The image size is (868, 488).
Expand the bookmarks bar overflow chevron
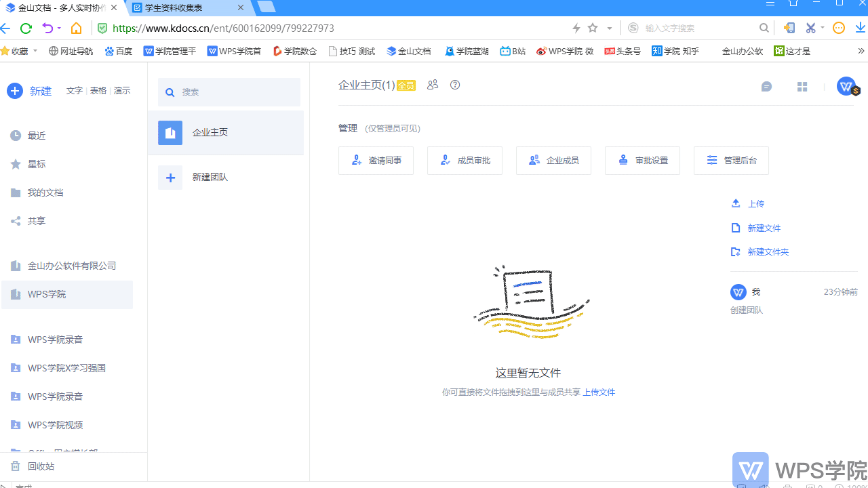[861, 51]
